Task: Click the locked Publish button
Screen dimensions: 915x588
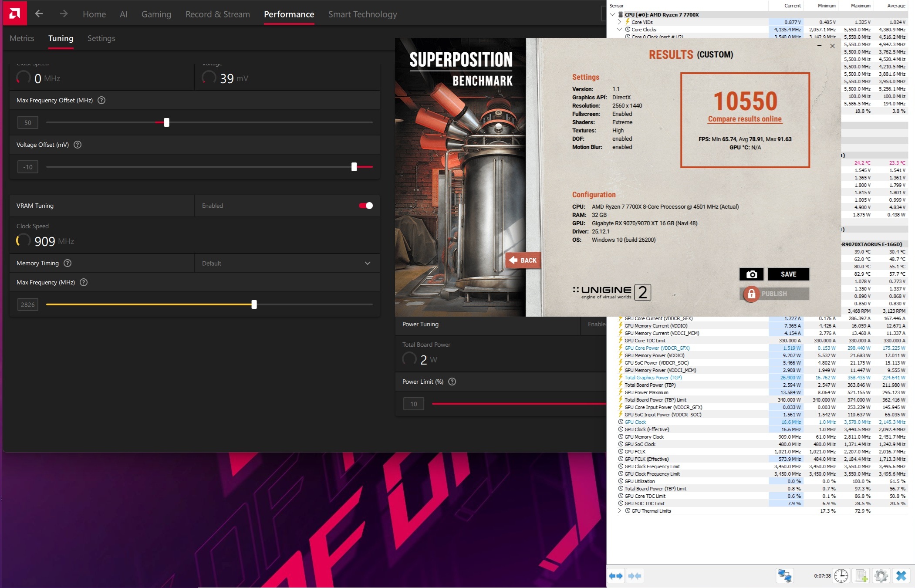Action: coord(774,294)
